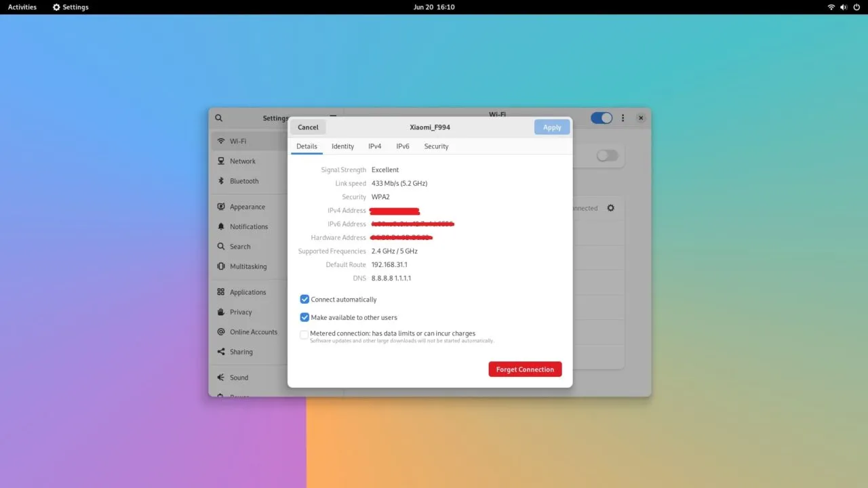This screenshot has height=488, width=868.
Task: Click the search icon in Settings header
Action: pyautogui.click(x=218, y=118)
